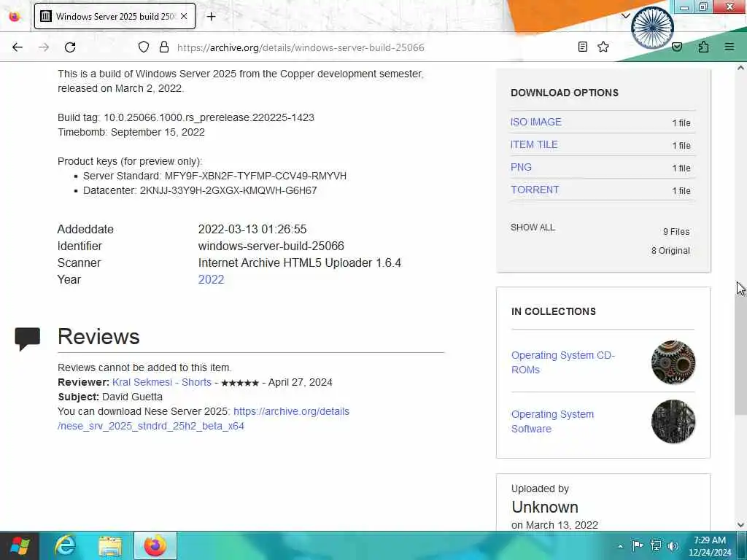Open Operating System Software collection link
747x560 pixels.
(x=552, y=421)
